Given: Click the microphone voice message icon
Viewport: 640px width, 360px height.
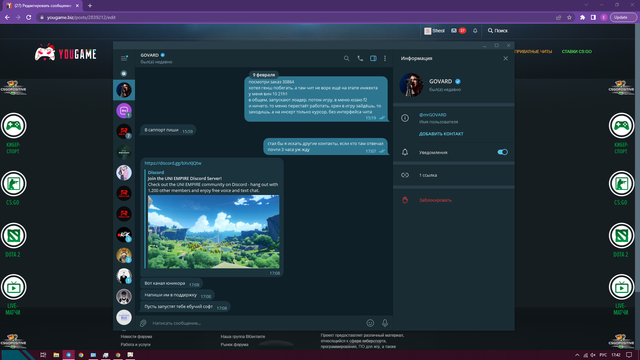Looking at the screenshot, I should click(385, 323).
